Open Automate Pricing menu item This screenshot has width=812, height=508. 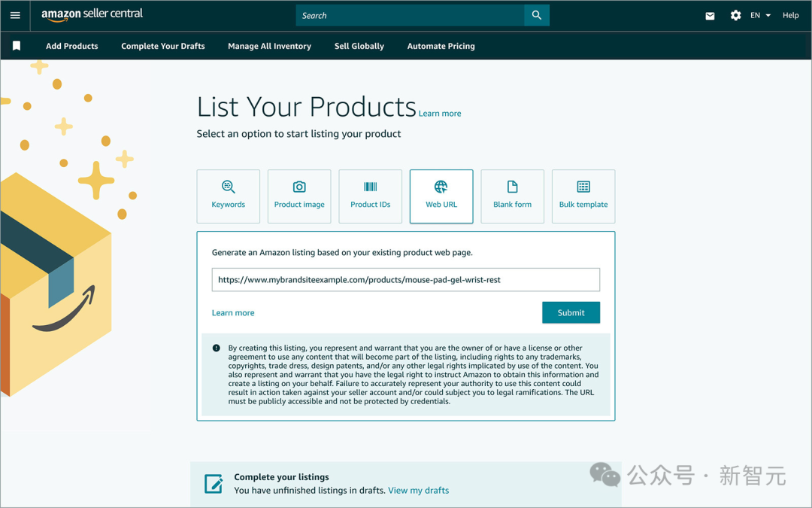pos(441,46)
